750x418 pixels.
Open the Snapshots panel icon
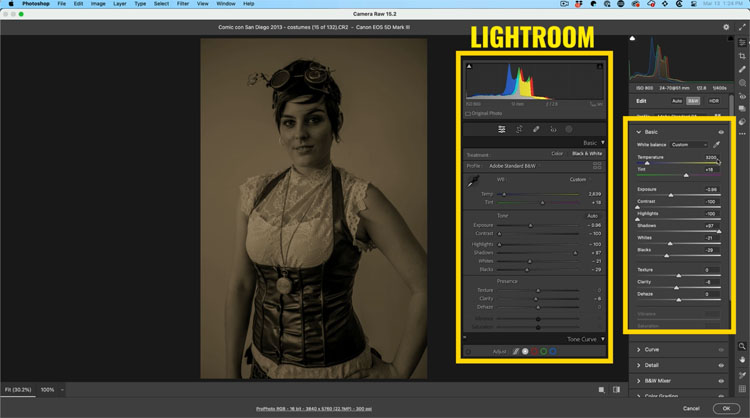[x=742, y=109]
